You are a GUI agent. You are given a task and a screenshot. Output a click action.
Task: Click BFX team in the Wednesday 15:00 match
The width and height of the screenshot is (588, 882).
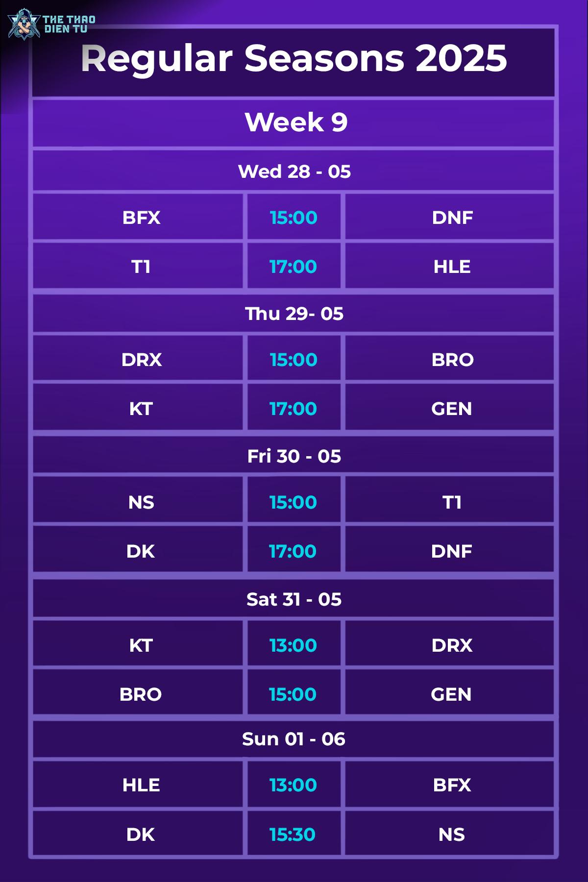pyautogui.click(x=141, y=218)
